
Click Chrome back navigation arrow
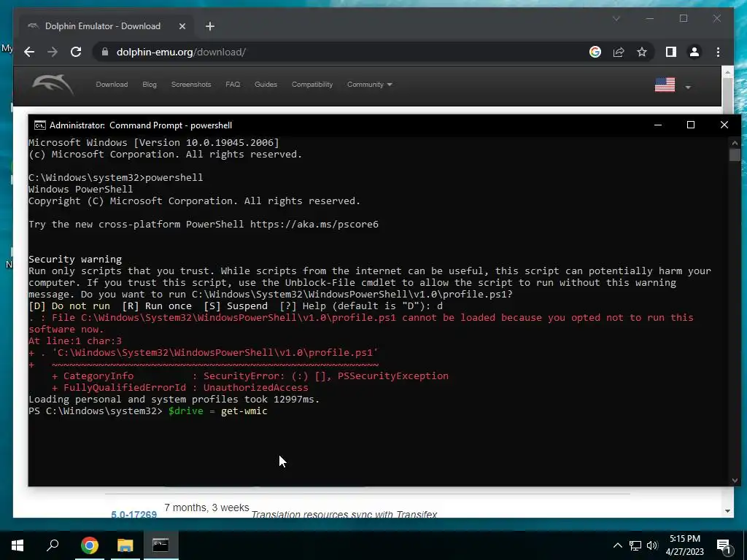tap(29, 52)
